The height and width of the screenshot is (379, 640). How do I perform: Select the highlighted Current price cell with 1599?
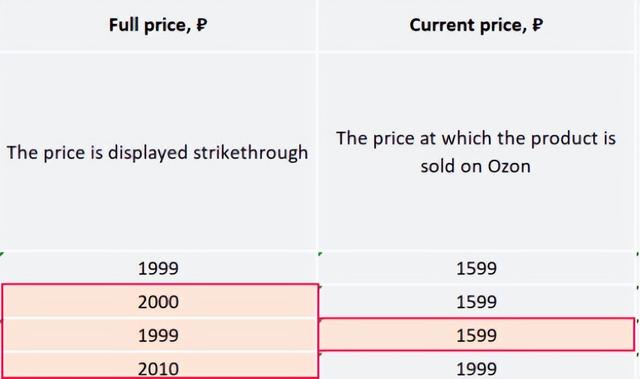pos(476,335)
